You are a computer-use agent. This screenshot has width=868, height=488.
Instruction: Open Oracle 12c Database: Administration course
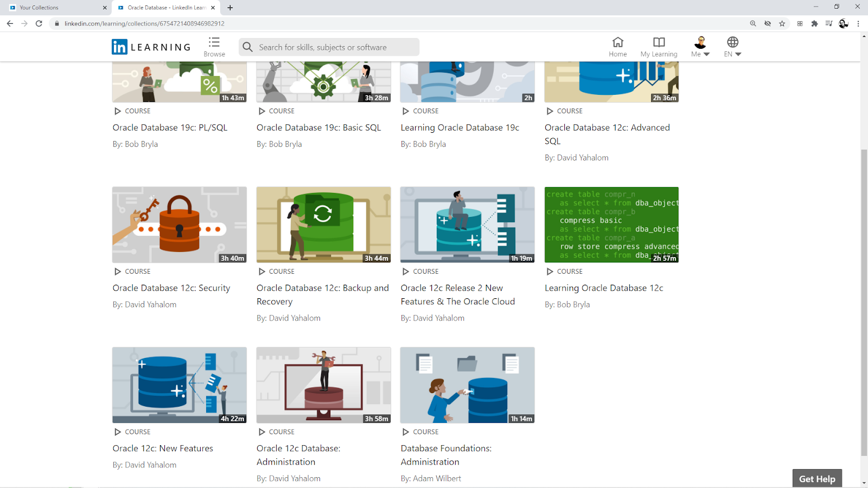pyautogui.click(x=298, y=455)
